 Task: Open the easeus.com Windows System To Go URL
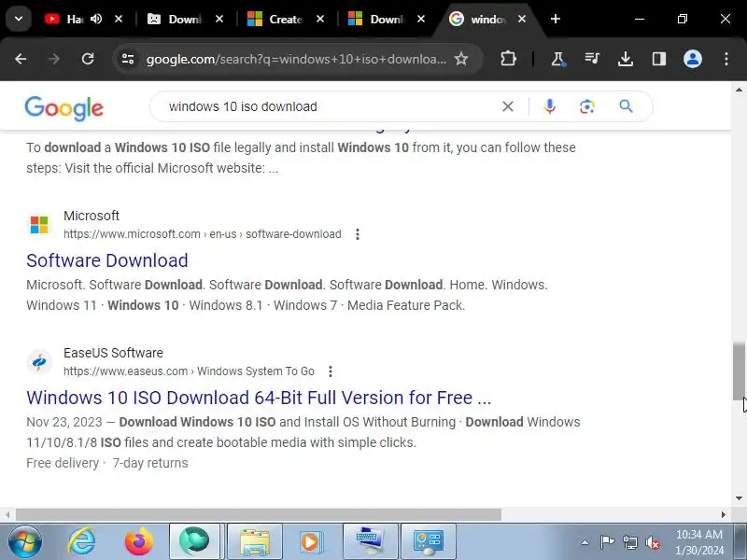click(190, 371)
